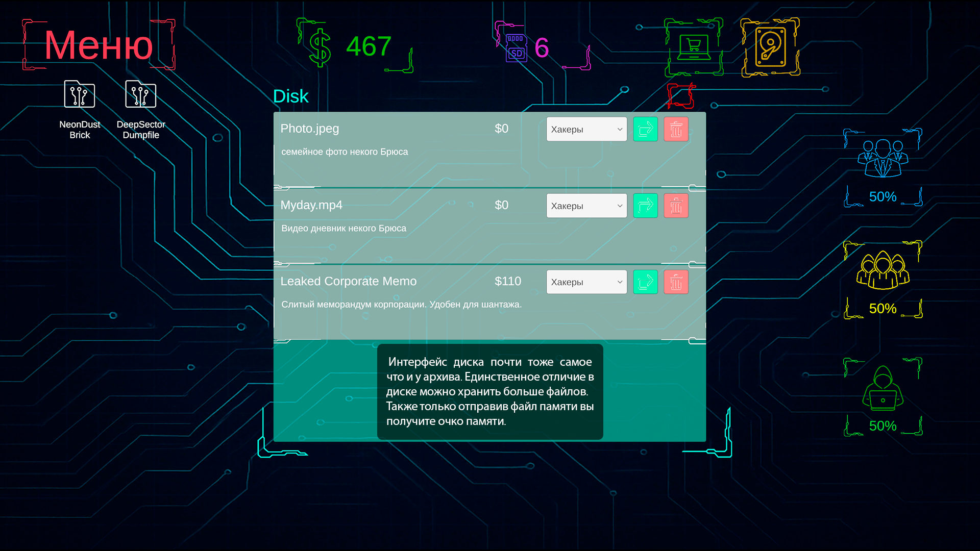The height and width of the screenshot is (551, 980).
Task: Delete Leaked Corporate Memo with trash button
Action: click(x=676, y=282)
